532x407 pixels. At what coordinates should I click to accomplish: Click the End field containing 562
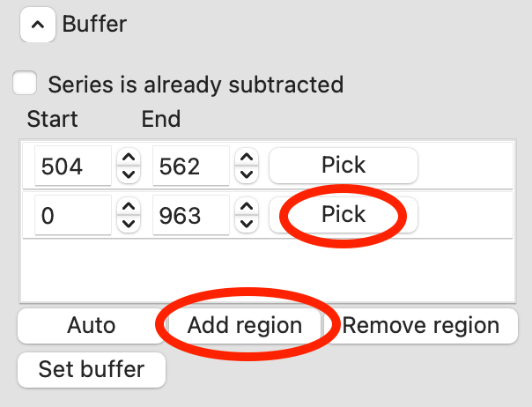[x=192, y=166]
